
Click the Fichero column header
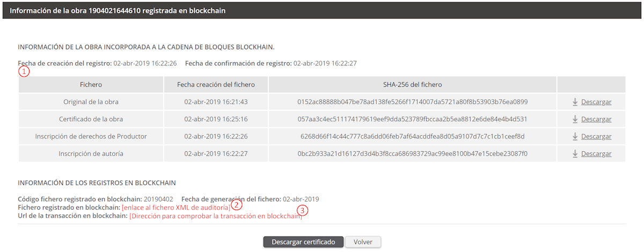tap(91, 85)
